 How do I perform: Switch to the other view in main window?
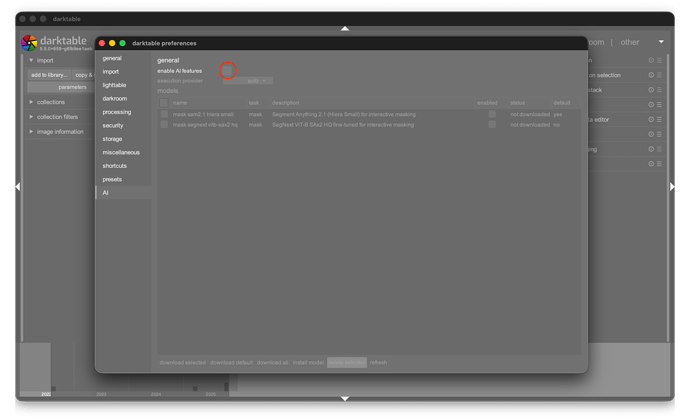click(630, 42)
